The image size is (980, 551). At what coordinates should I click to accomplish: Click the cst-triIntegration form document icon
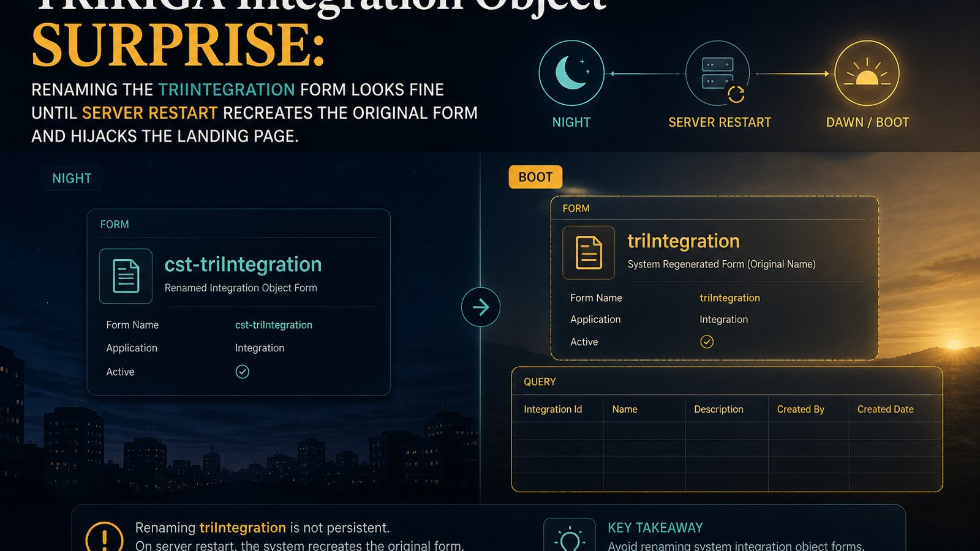(126, 276)
